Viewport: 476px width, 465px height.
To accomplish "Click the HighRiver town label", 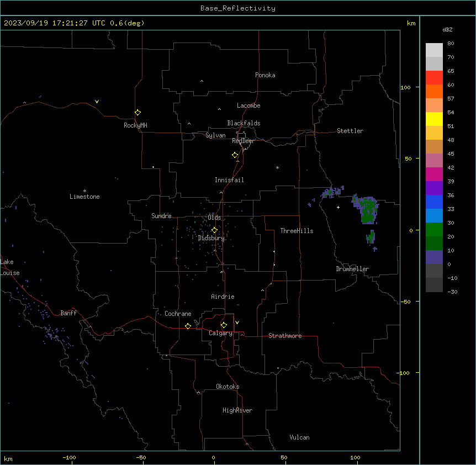I will (x=237, y=410).
